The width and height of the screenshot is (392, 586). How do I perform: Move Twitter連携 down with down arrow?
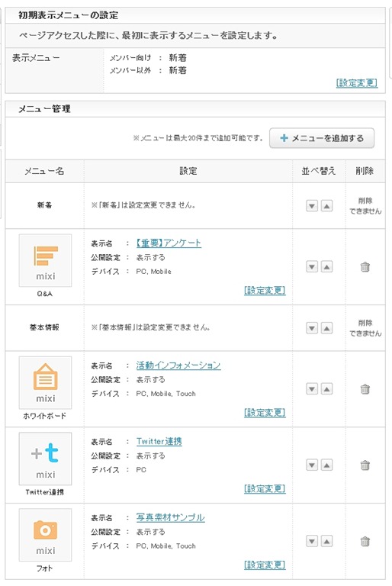(312, 465)
